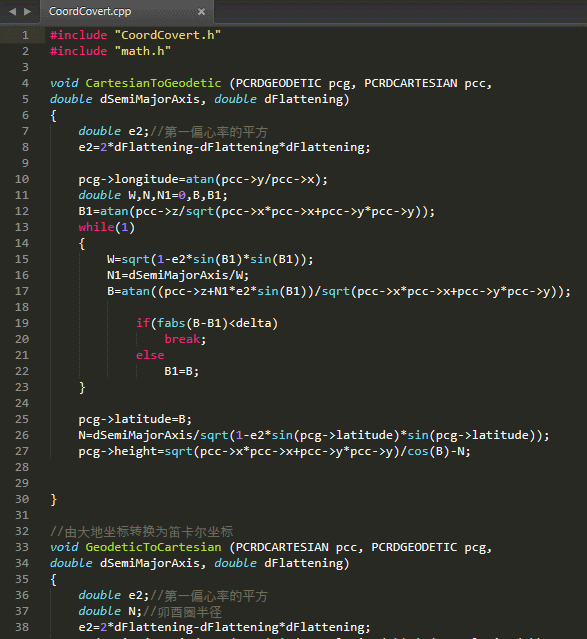Click the sqrt call on line 12
The height and width of the screenshot is (639, 587).
200,211
